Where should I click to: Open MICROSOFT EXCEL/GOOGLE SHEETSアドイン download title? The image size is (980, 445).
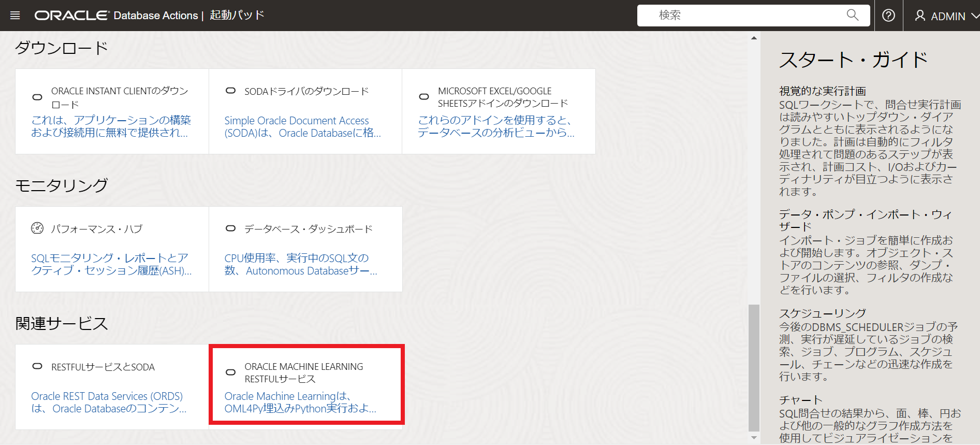point(503,97)
